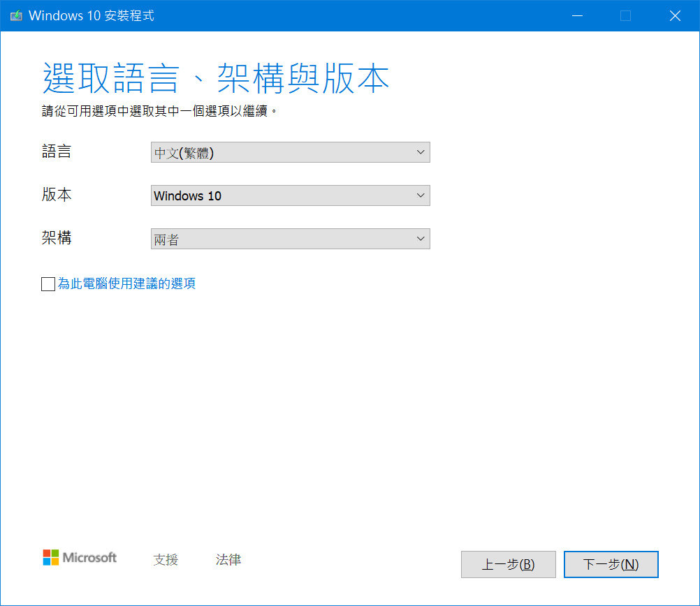Minimize the Windows 10 安裝程式 window
The height and width of the screenshot is (606, 700).
pyautogui.click(x=577, y=15)
